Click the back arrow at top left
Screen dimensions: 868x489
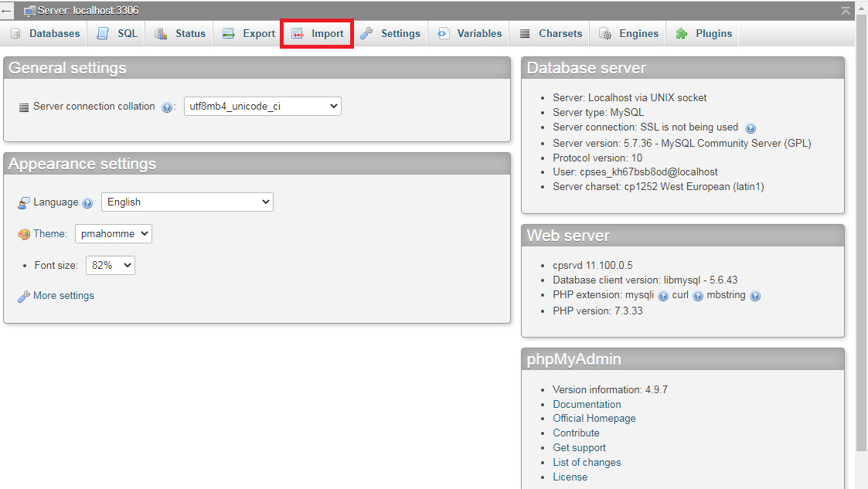pyautogui.click(x=7, y=11)
